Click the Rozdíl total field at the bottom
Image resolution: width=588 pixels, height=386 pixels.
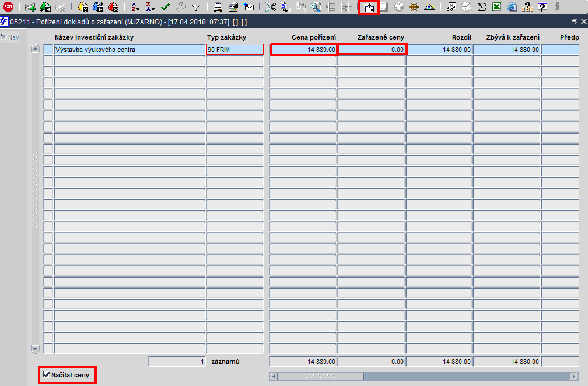[439, 362]
